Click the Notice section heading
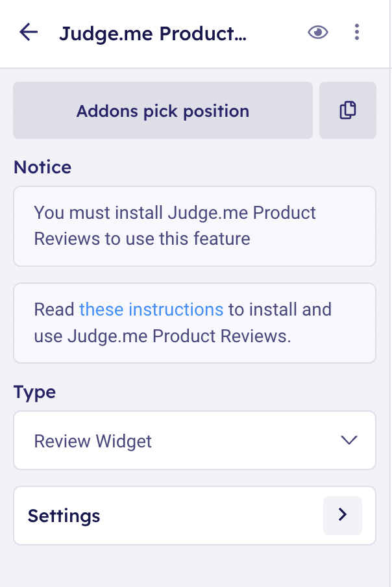Screen dimensions: 392x587 pos(42,168)
